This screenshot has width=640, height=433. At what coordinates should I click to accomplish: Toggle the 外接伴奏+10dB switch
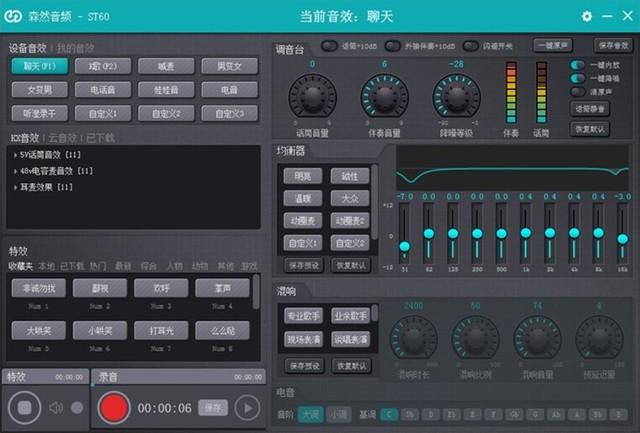pyautogui.click(x=393, y=46)
